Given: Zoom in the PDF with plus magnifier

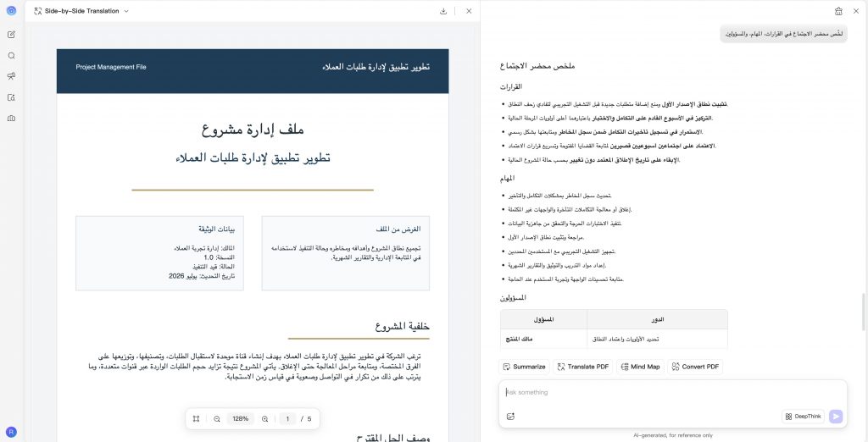Looking at the screenshot, I should [264, 419].
